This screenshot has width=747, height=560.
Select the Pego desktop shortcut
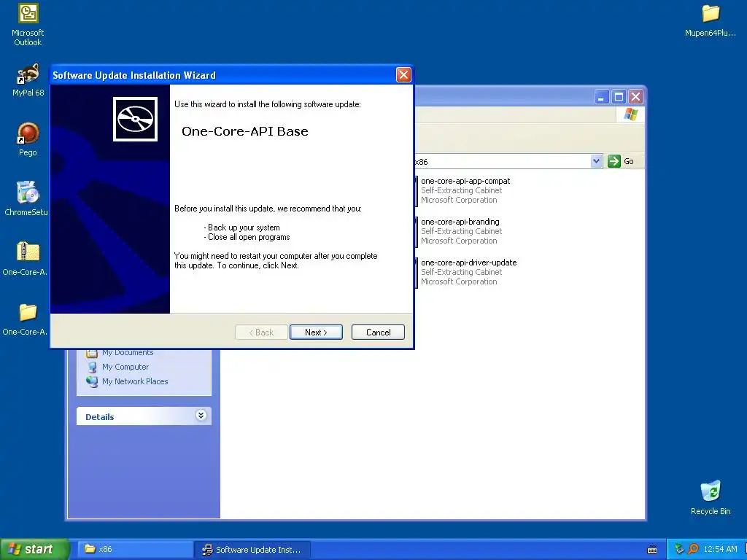(x=28, y=139)
